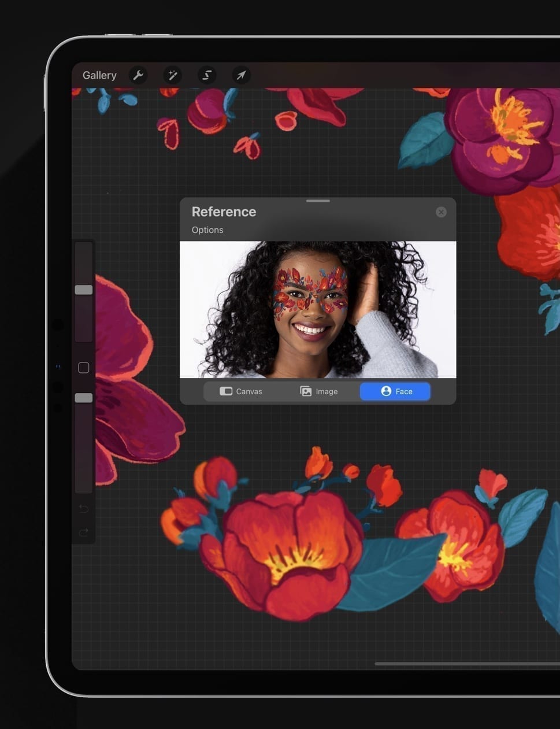Tap the redo arrow in the sidebar
The height and width of the screenshot is (729, 560).
point(83,531)
